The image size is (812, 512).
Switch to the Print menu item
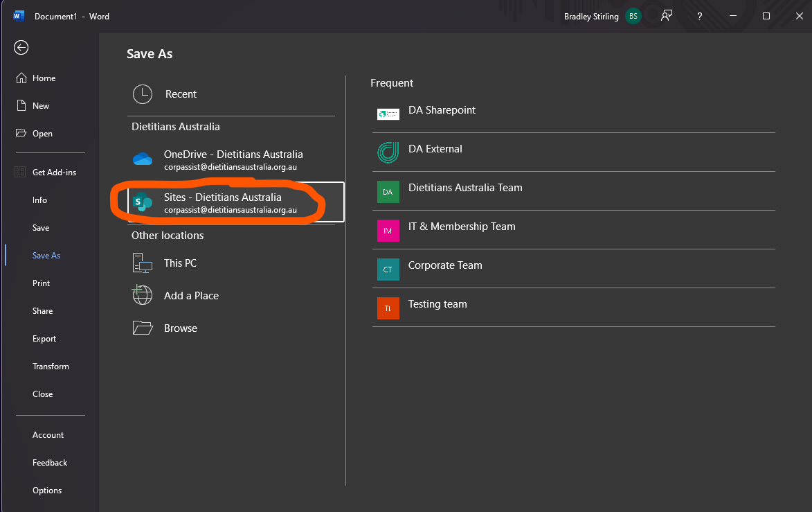[41, 283]
